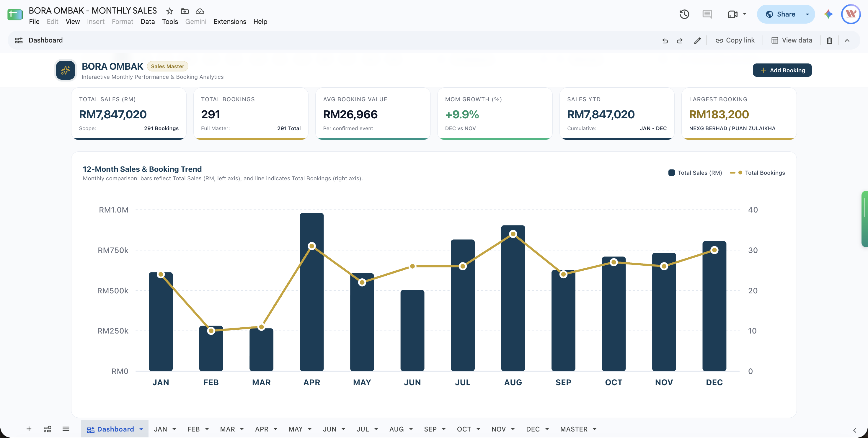
Task: Switch to the AUG sheet tab
Action: pos(396,429)
